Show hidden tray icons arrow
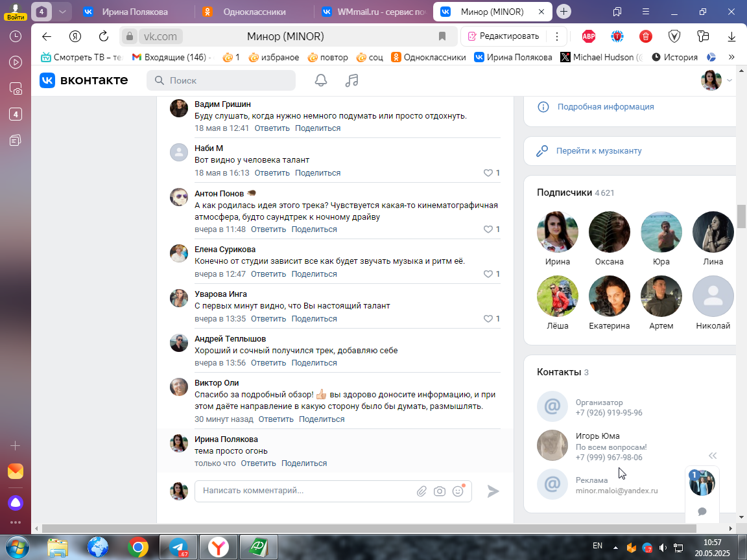This screenshot has width=747, height=560. coord(615,548)
